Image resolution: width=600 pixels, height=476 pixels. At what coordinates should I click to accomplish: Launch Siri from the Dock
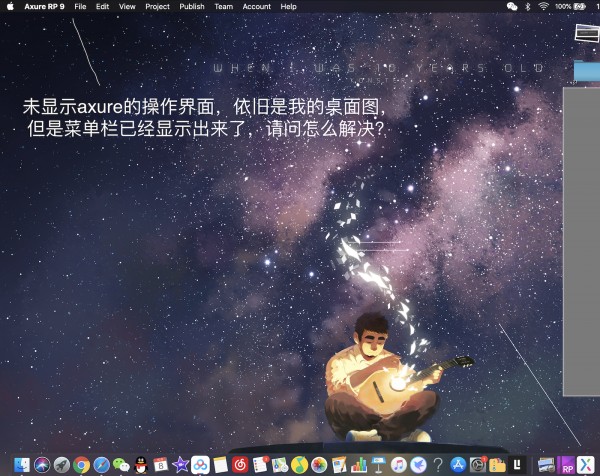[42, 465]
